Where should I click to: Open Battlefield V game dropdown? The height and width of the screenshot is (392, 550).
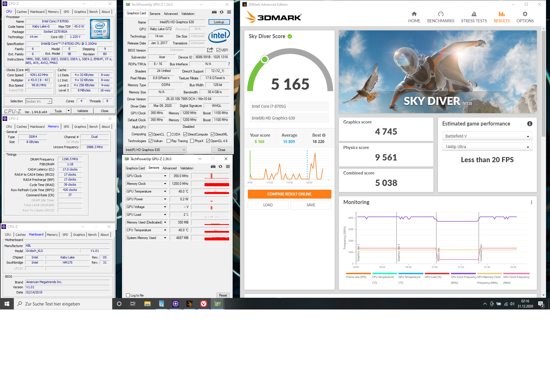coord(487,136)
